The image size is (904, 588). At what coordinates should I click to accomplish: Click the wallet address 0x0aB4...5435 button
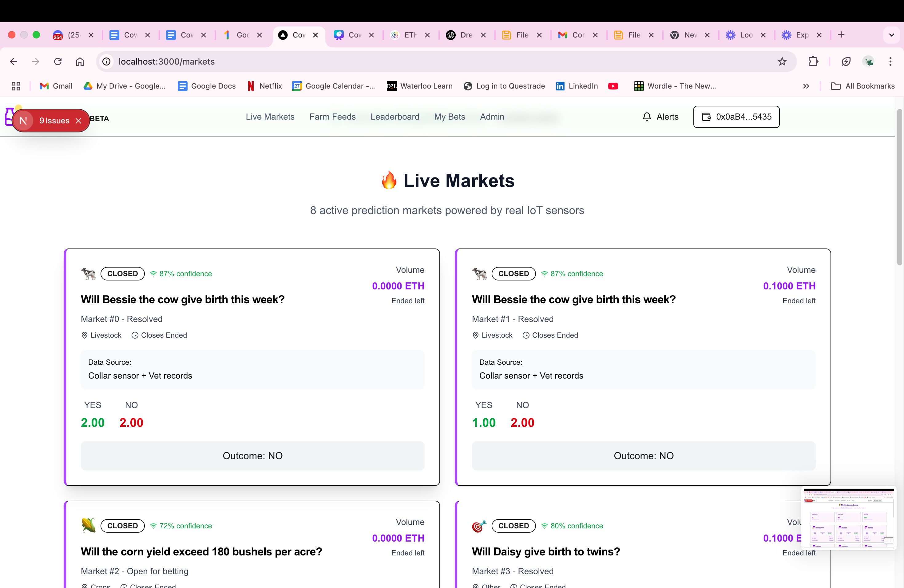(736, 117)
